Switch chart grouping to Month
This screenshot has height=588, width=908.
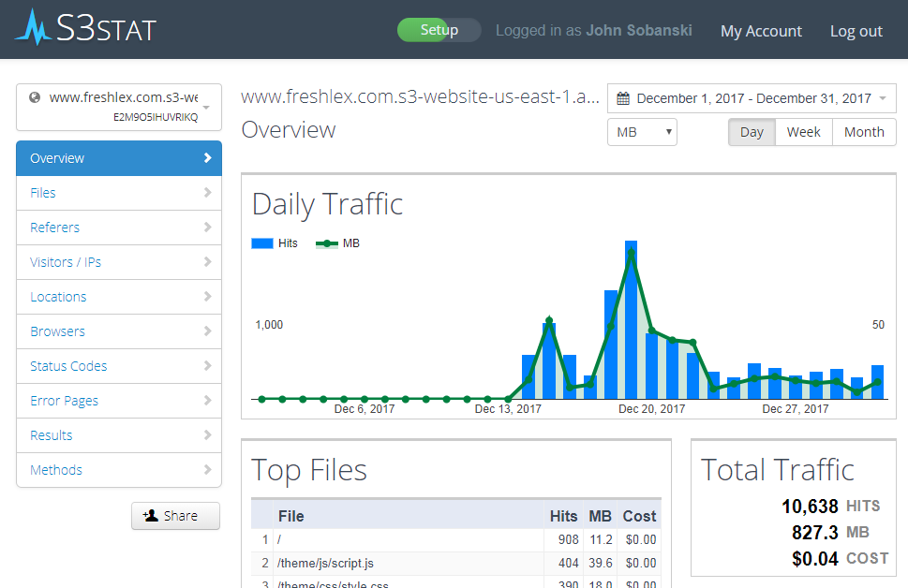click(864, 132)
